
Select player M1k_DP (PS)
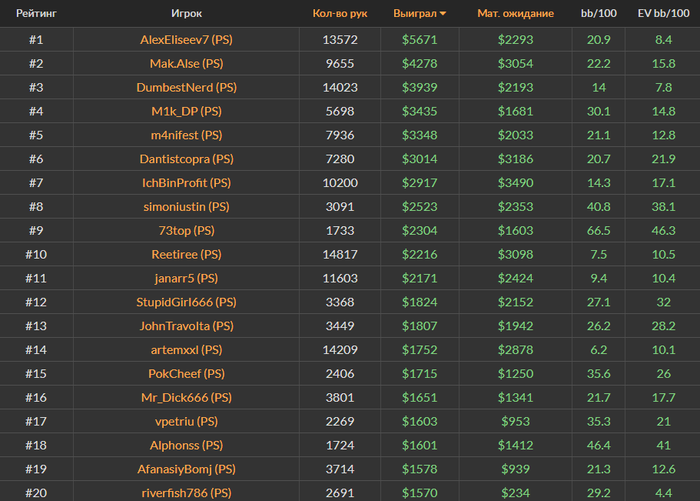tap(187, 111)
